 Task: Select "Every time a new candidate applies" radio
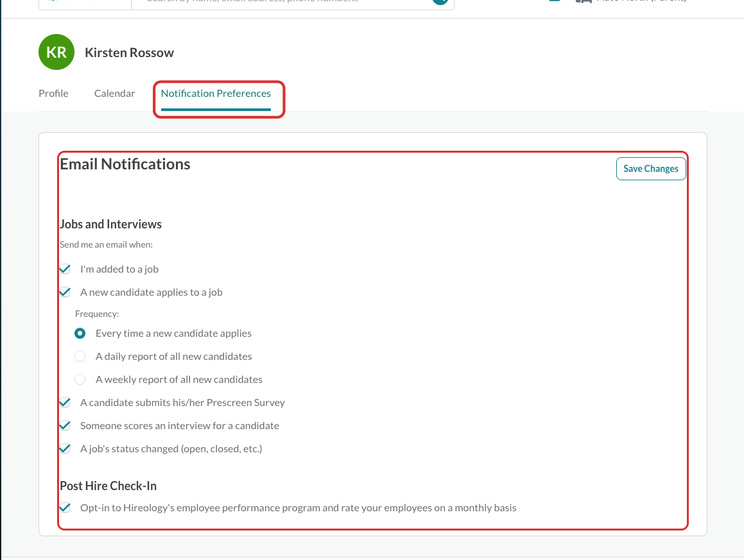[x=80, y=334]
